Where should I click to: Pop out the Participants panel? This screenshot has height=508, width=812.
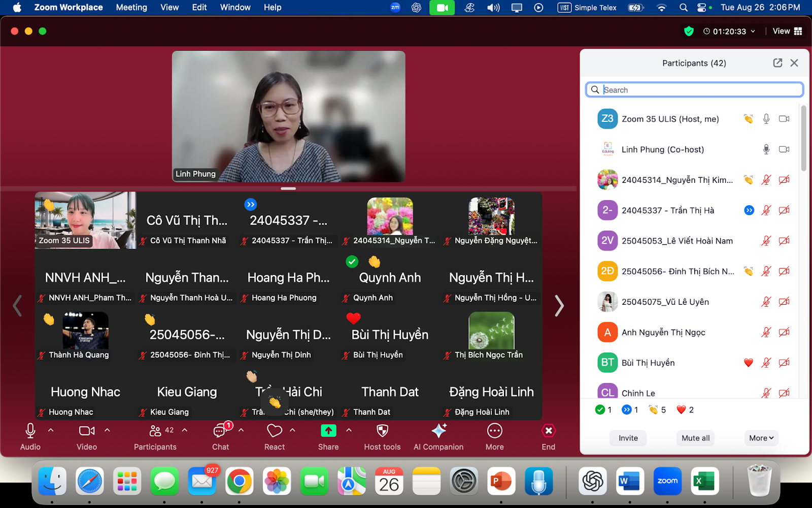(777, 63)
